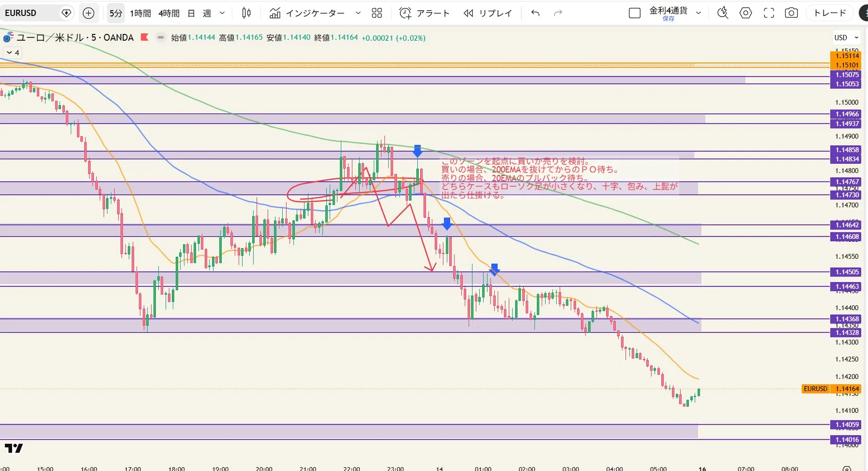Open quick search lightning icon
The image size is (868, 471).
pyautogui.click(x=722, y=13)
